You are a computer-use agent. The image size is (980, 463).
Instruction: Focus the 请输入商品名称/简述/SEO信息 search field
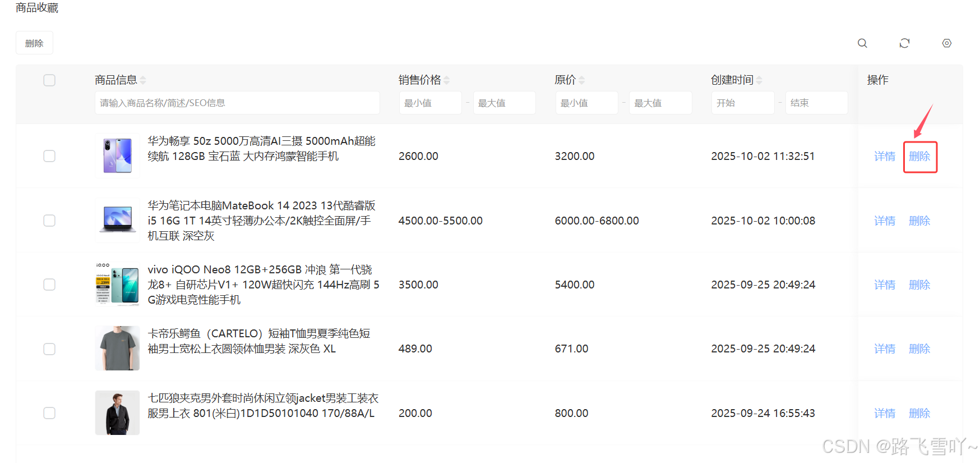237,103
